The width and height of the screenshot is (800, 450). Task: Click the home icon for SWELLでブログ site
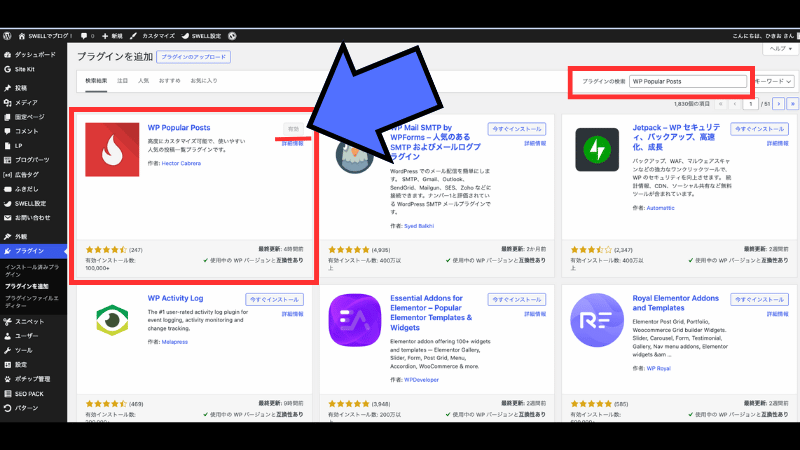tap(21, 36)
